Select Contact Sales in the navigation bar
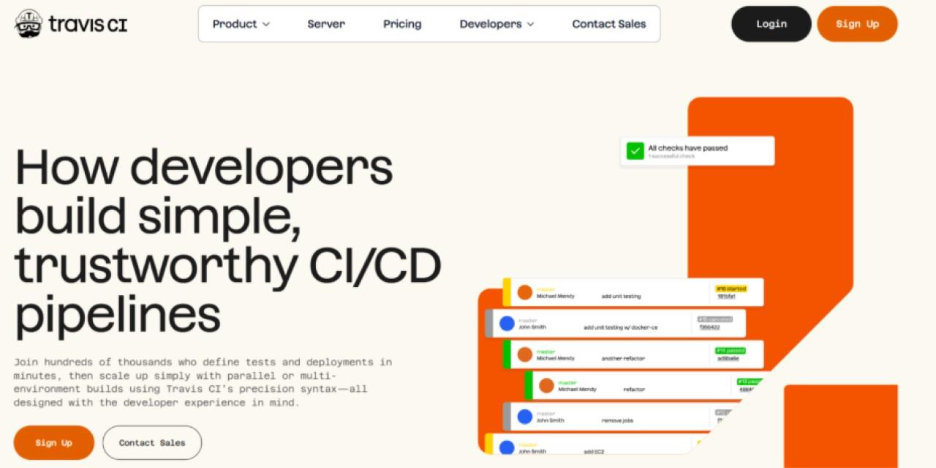The image size is (936, 468). (x=609, y=24)
